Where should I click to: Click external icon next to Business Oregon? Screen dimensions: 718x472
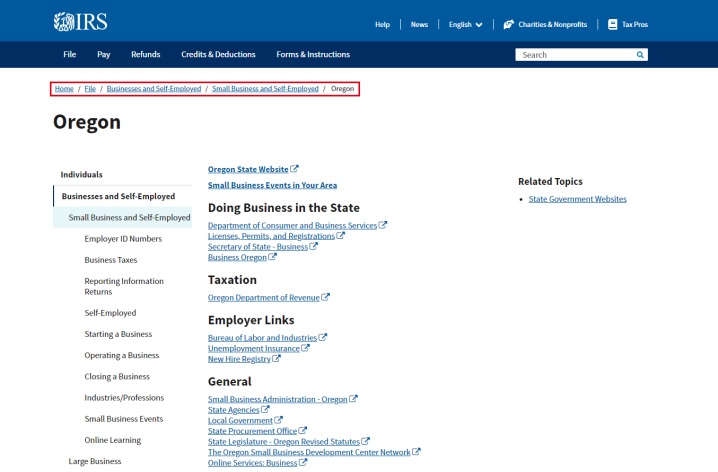pos(272,256)
